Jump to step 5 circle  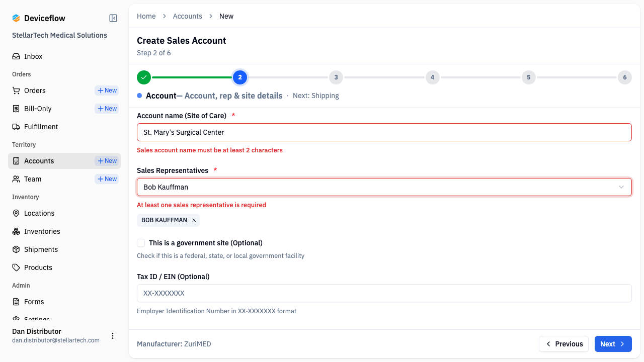529,77
